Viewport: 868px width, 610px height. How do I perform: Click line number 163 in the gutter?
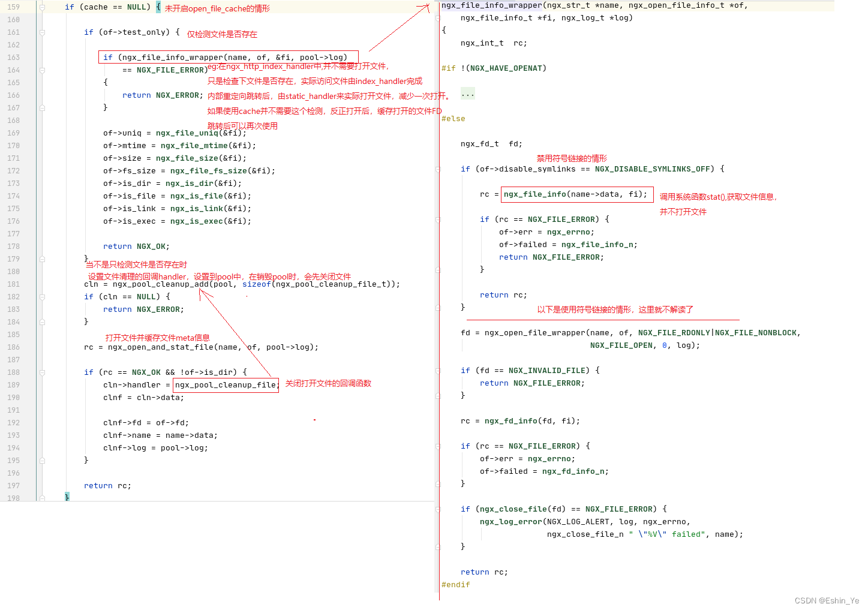coord(13,58)
